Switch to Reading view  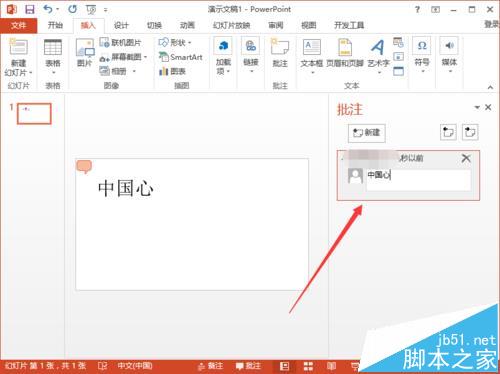(331, 366)
